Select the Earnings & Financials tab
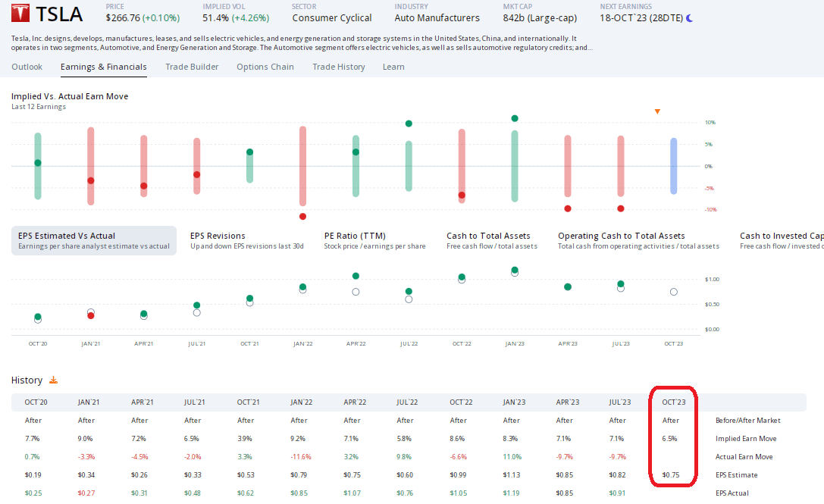824x504 pixels. point(104,67)
